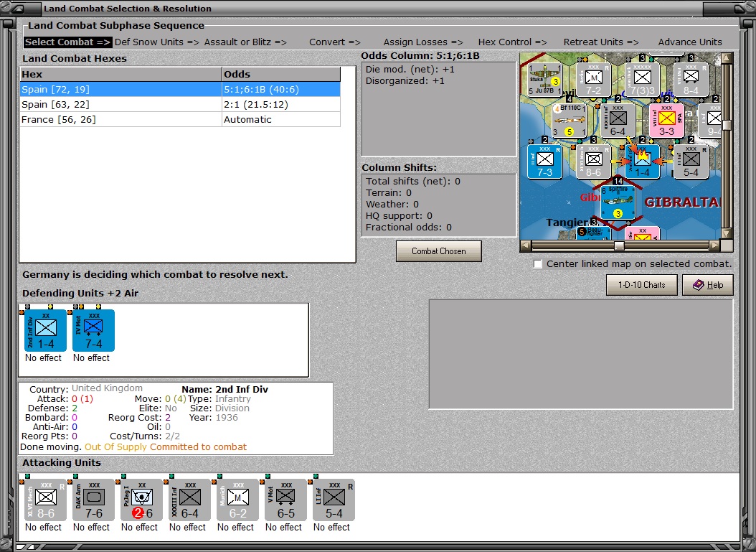This screenshot has height=552, width=756.
Task: Click the pink Spanish 3-3 counter on map
Action: (666, 120)
